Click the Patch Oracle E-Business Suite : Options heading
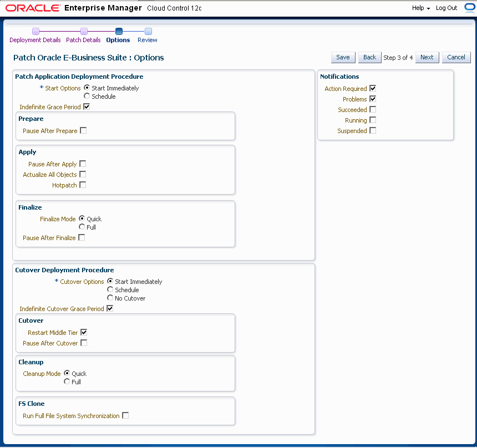This screenshot has height=448, width=477. click(89, 58)
